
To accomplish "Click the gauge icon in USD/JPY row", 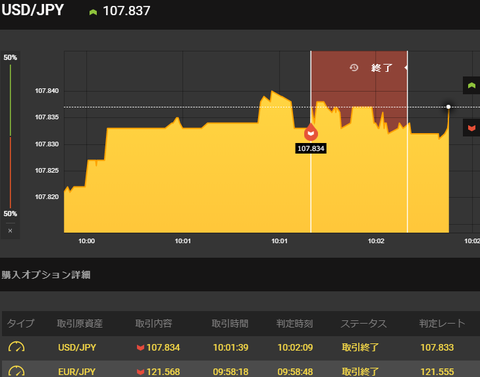I will [16, 347].
